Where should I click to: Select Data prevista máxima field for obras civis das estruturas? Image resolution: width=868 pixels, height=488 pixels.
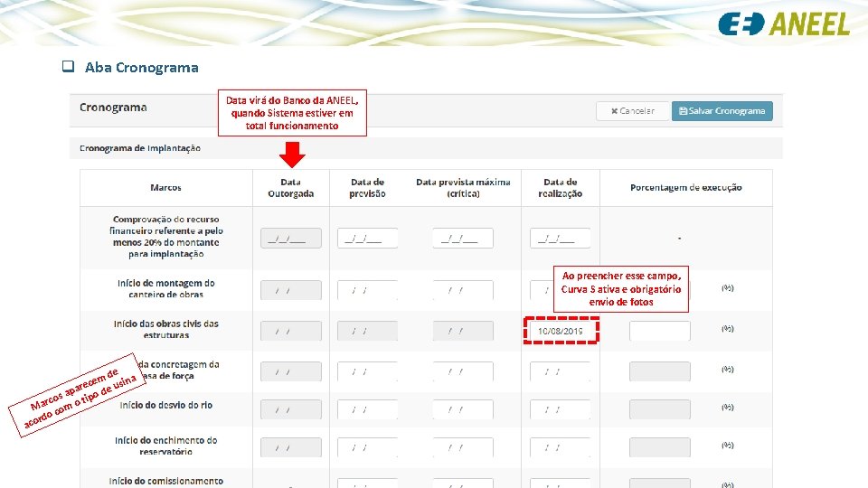click(463, 331)
